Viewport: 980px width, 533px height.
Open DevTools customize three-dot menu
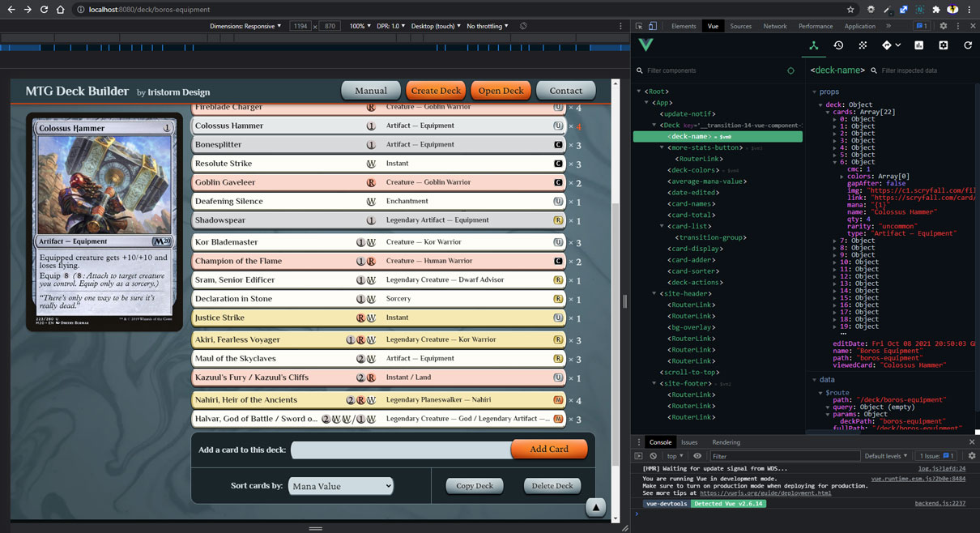[x=958, y=26]
